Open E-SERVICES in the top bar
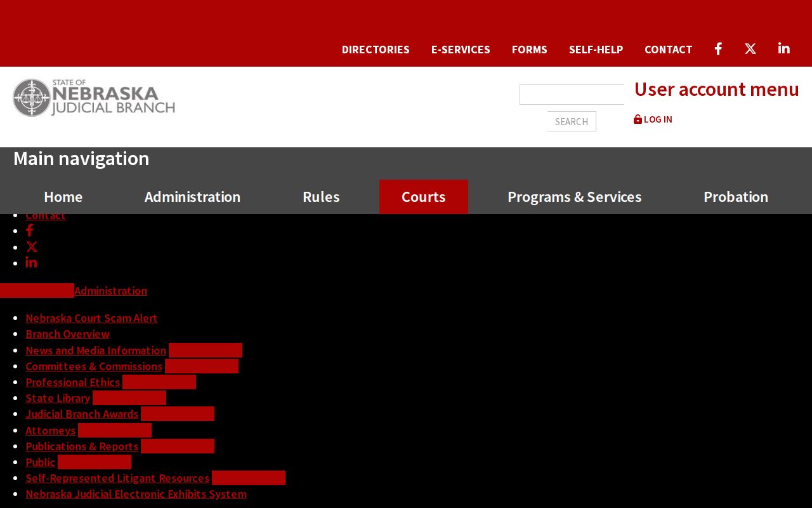The image size is (812, 508). (461, 50)
